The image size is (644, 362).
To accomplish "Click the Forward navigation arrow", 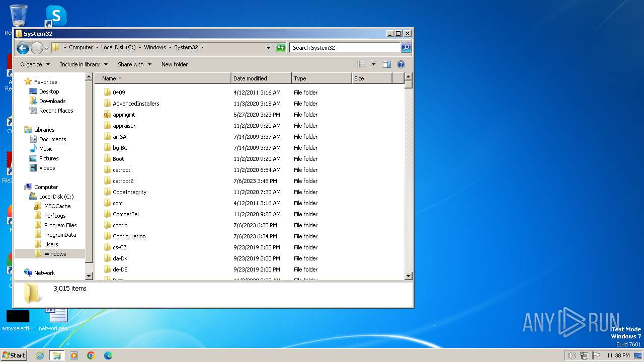I will click(37, 48).
